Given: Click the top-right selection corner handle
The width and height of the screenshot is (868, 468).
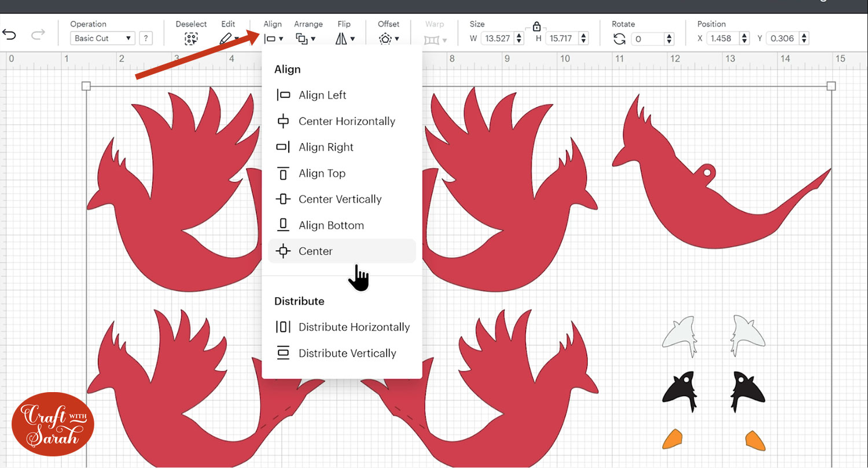Looking at the screenshot, I should click(832, 86).
